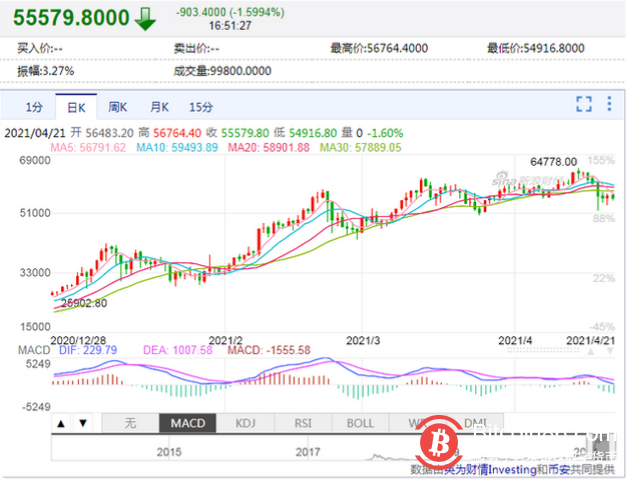Choose the 无 (no indicator) option
Screen dimensions: 633x482
[x=130, y=423]
